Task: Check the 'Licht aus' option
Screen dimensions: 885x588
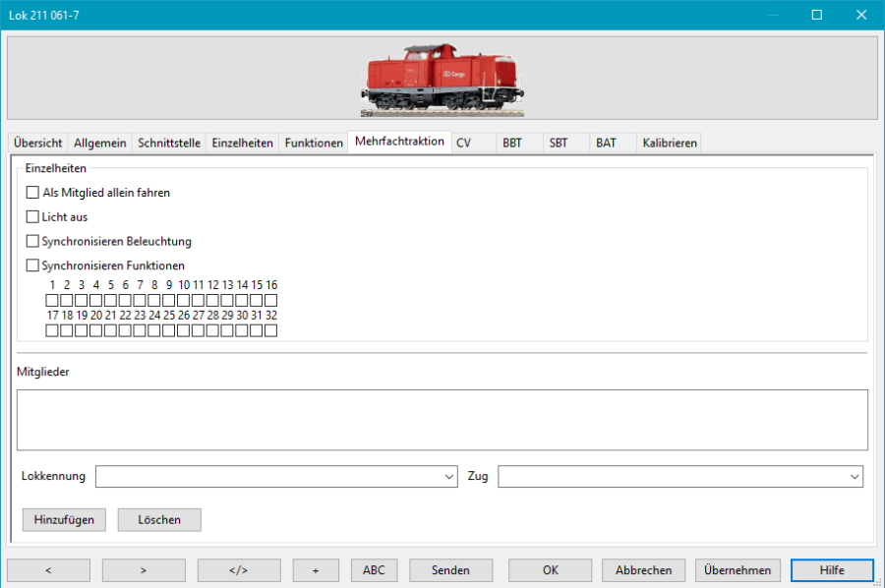Action: click(31, 216)
